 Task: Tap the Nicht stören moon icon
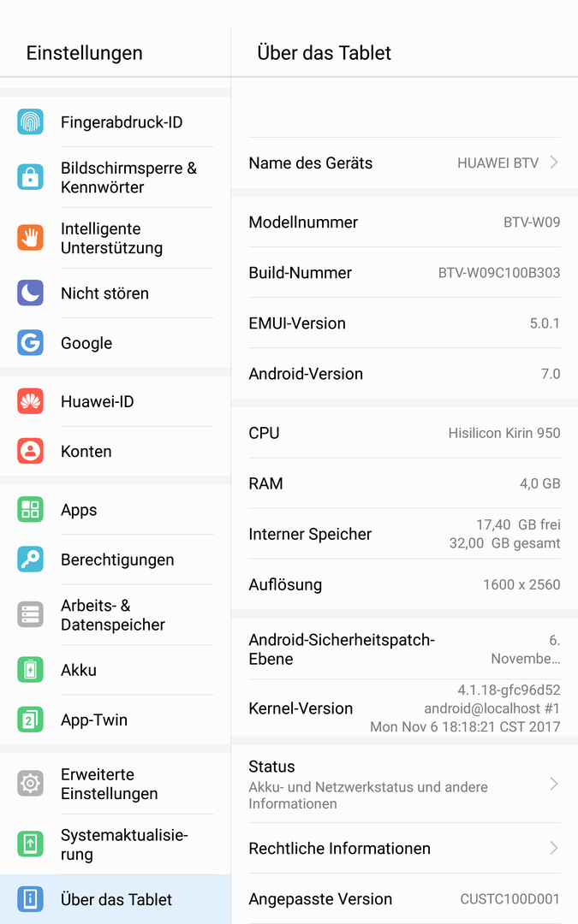[x=30, y=293]
